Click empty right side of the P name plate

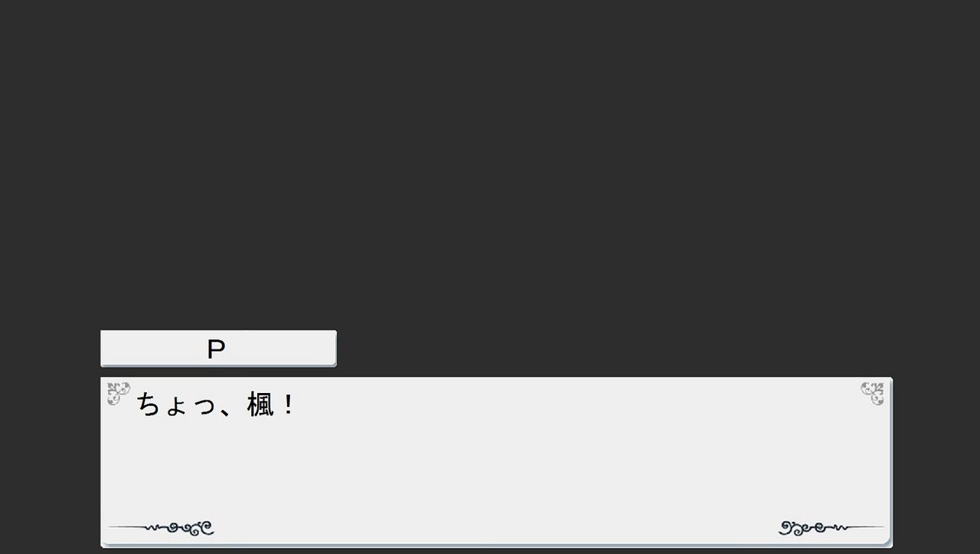283,349
